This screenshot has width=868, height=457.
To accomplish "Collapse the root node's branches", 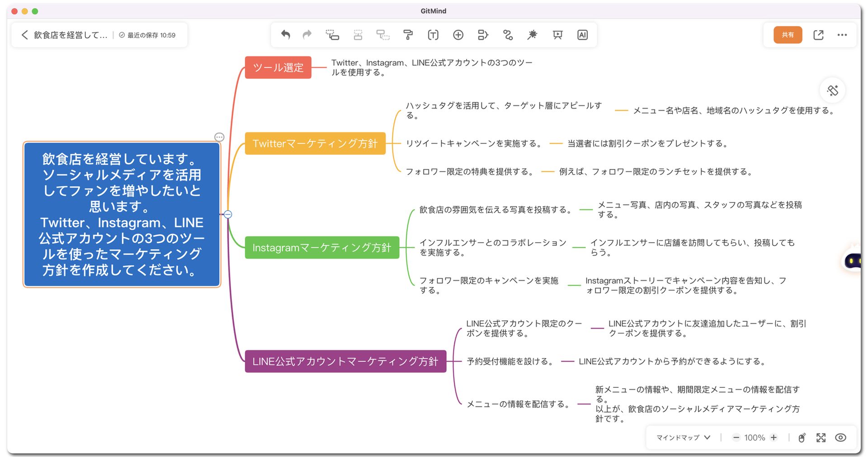I will click(227, 215).
